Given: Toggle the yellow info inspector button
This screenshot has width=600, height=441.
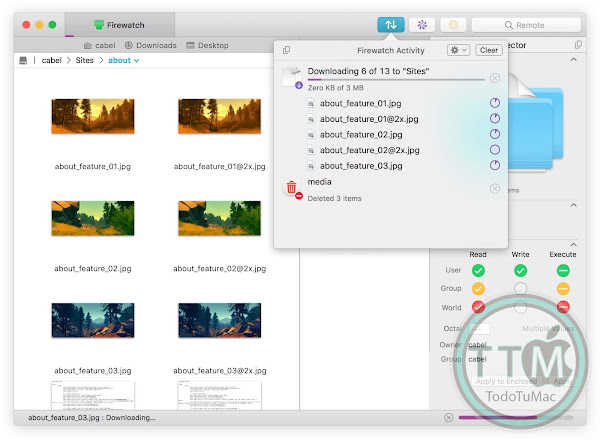Looking at the screenshot, I should (453, 25).
